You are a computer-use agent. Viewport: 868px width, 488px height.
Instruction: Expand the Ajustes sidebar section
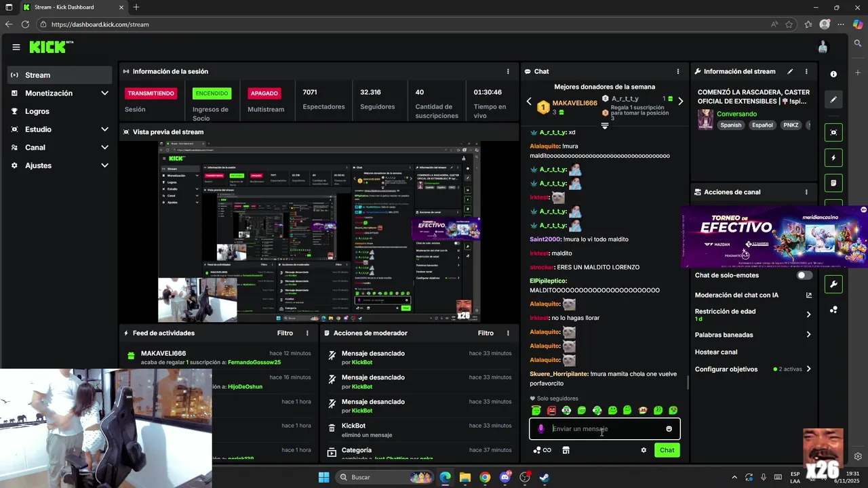pyautogui.click(x=104, y=165)
